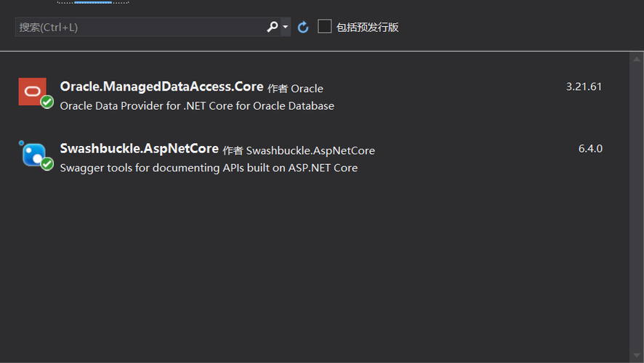Click the Oracle version number 3.21.61
644x363 pixels.
(x=584, y=86)
